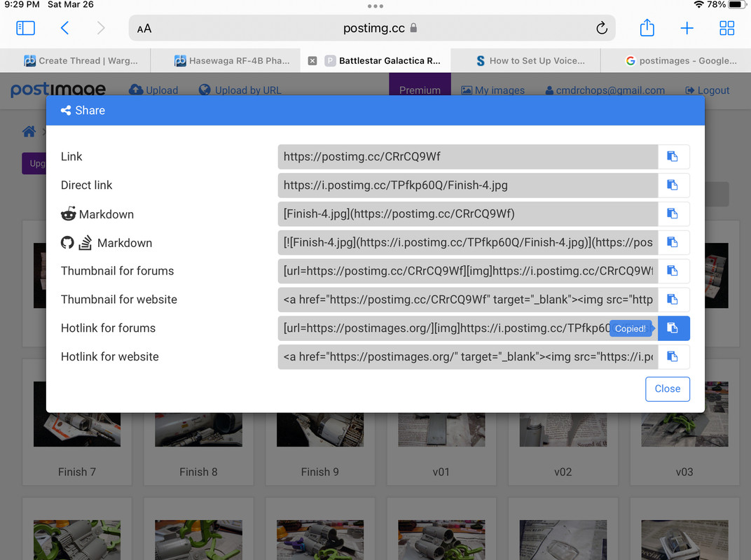Copy the Hotlink for forums code

[x=673, y=328]
